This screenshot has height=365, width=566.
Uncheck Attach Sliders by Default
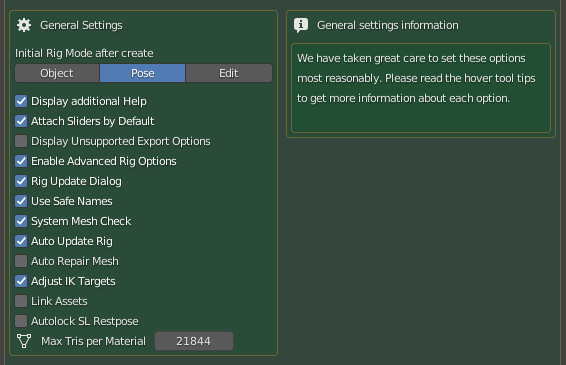point(21,121)
